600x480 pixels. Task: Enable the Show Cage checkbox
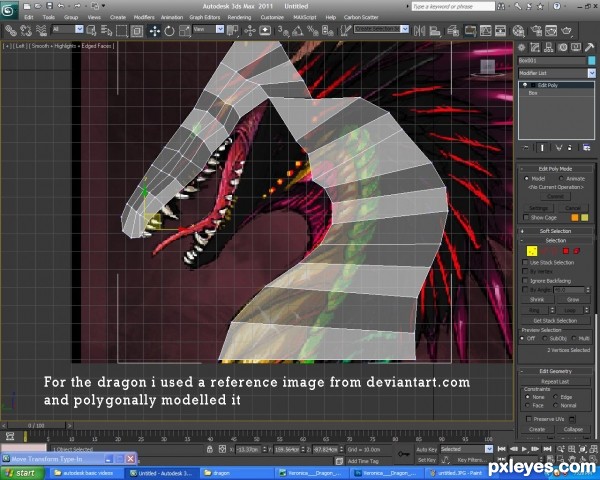point(526,217)
